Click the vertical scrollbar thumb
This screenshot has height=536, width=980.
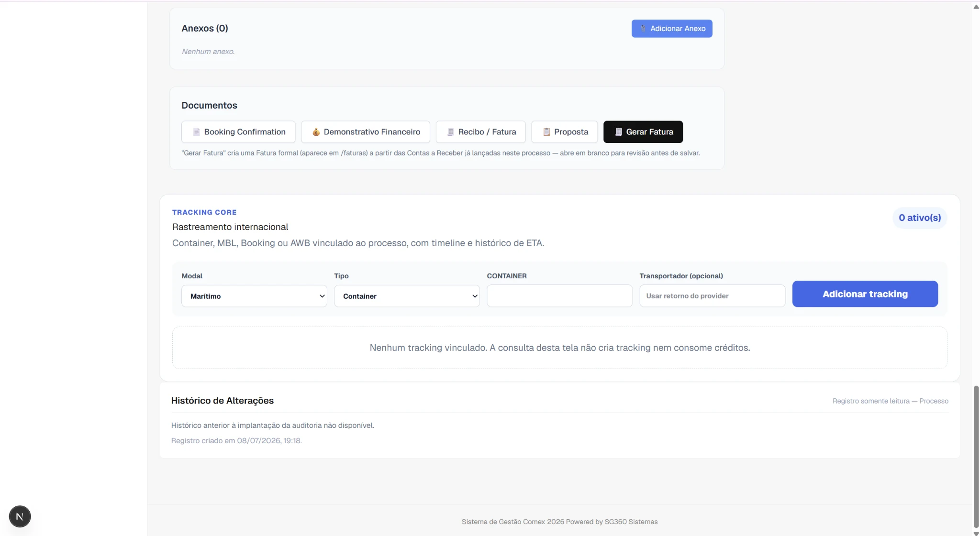976,457
